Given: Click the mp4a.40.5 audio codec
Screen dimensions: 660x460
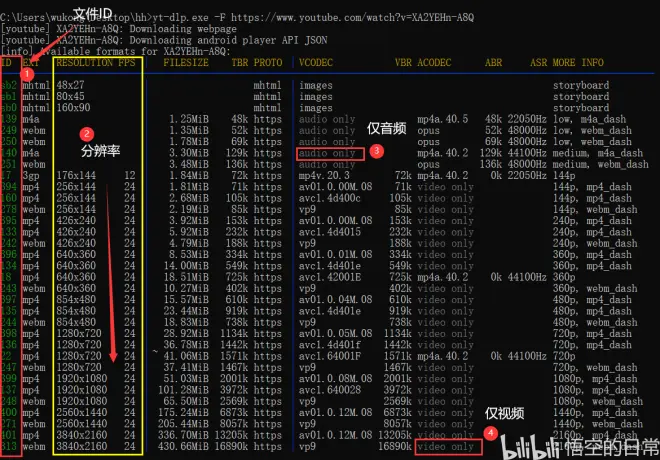Looking at the screenshot, I should click(x=442, y=119).
